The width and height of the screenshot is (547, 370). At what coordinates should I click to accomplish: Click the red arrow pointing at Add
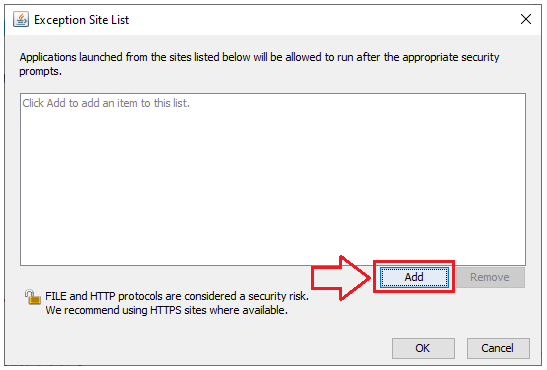340,278
